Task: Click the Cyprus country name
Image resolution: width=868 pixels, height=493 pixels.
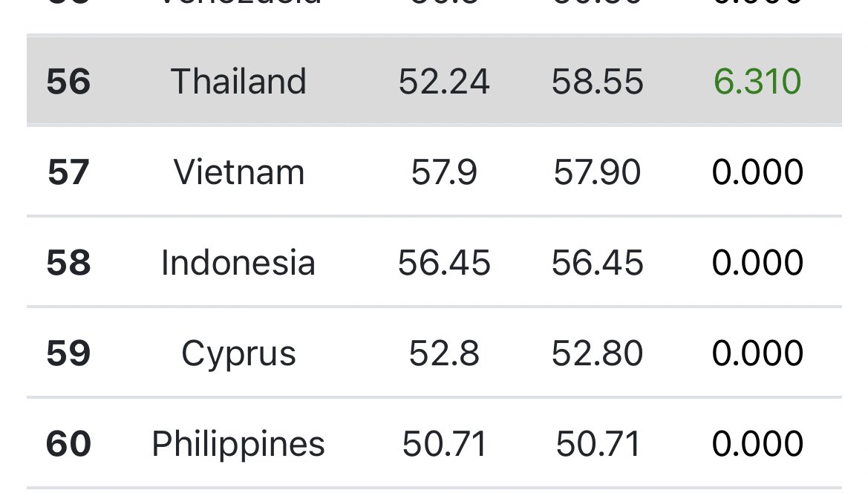Action: [x=238, y=353]
